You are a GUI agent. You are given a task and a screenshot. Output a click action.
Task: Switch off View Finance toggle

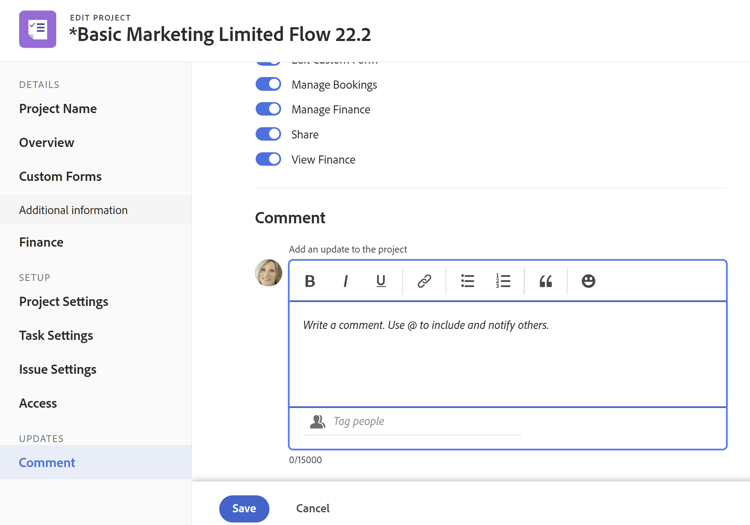pyautogui.click(x=268, y=159)
